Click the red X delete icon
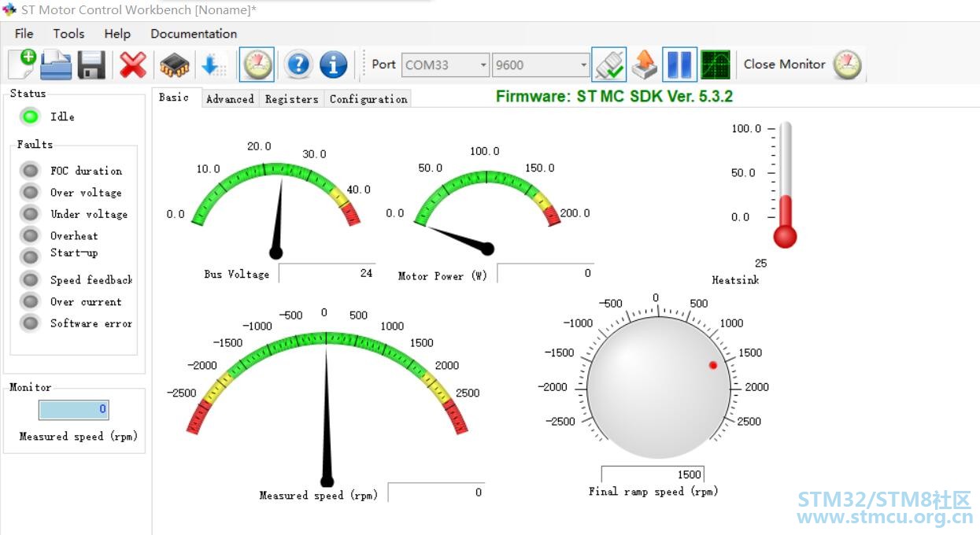Image resolution: width=980 pixels, height=535 pixels. coord(133,65)
